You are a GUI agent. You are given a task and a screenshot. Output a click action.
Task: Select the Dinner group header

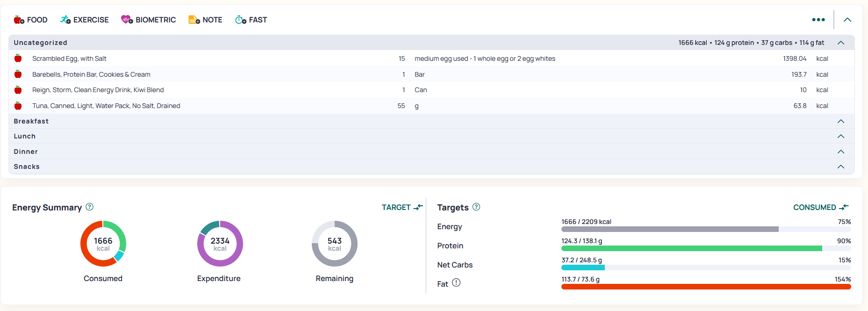431,152
